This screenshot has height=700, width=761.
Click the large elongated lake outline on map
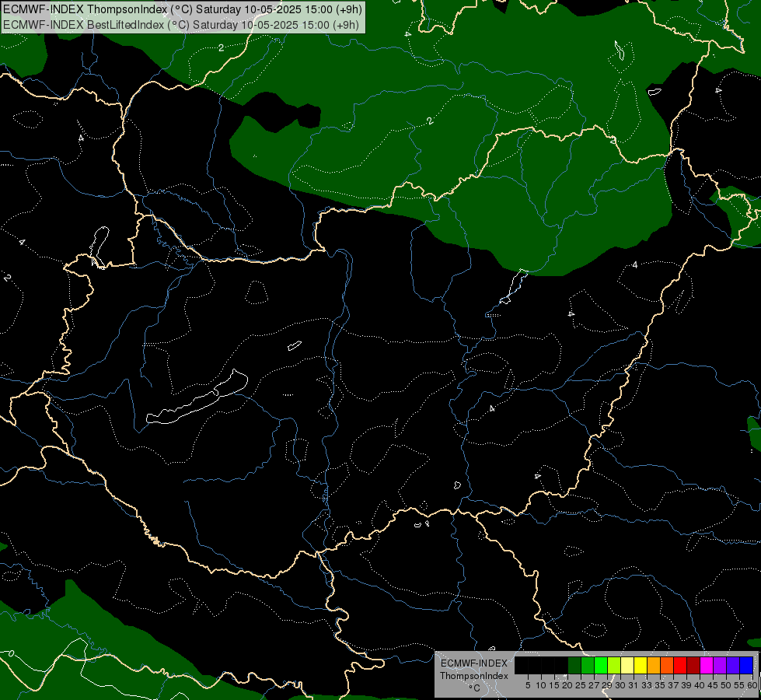[x=197, y=398]
